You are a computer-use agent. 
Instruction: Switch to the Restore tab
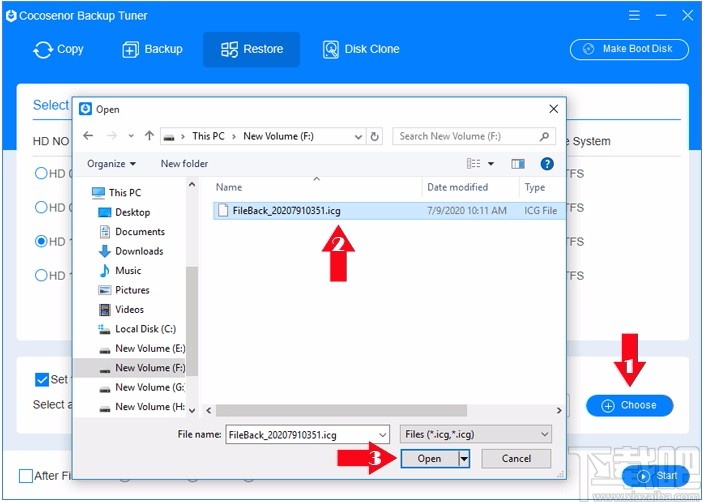[252, 49]
